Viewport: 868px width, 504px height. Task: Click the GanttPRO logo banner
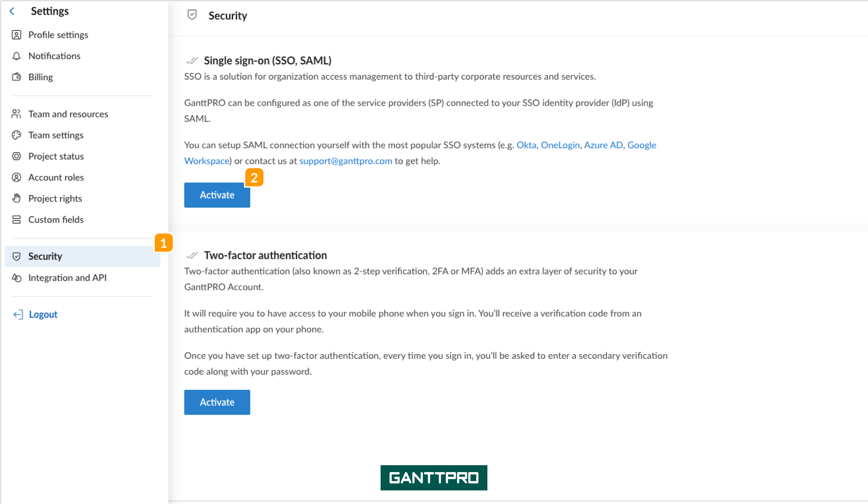[434, 477]
